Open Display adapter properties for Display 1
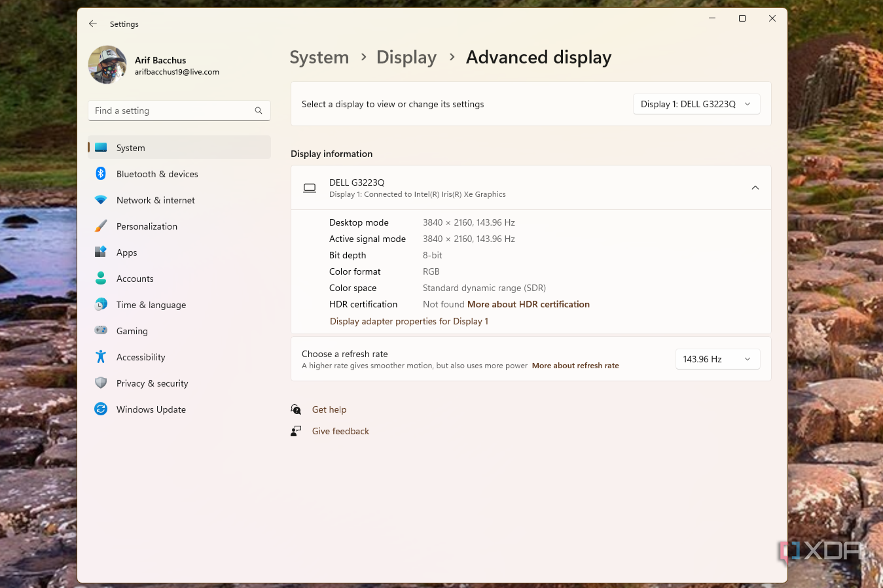The height and width of the screenshot is (588, 883). (408, 321)
